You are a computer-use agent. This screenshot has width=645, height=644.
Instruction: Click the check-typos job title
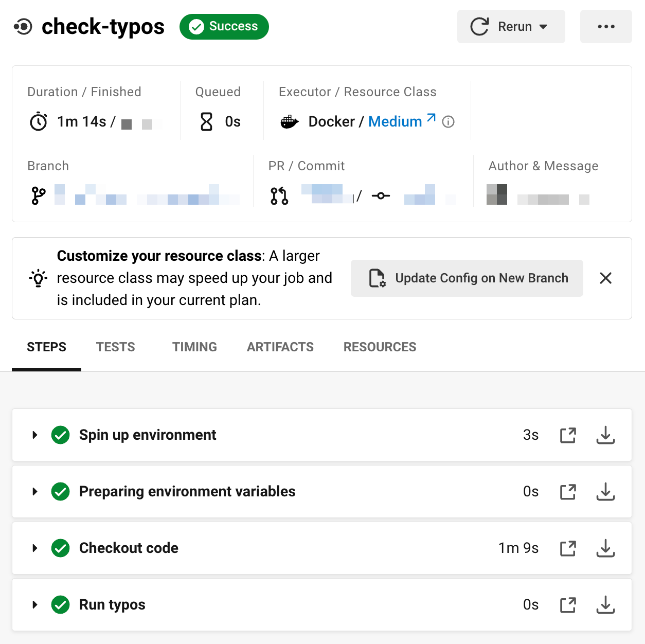[103, 27]
